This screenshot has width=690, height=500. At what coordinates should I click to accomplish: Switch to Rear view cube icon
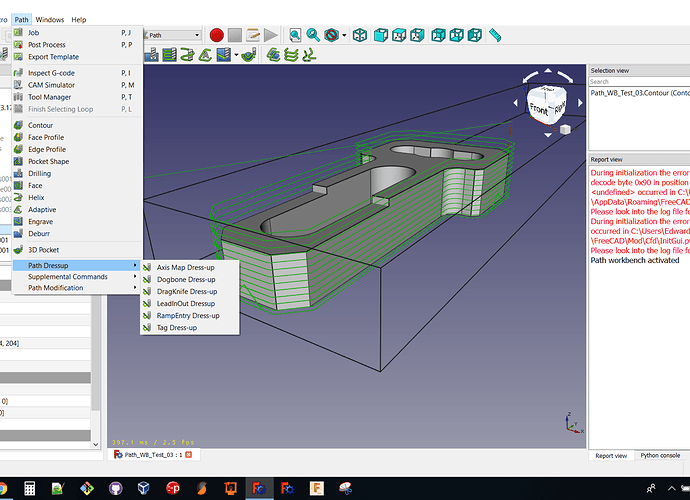point(438,35)
